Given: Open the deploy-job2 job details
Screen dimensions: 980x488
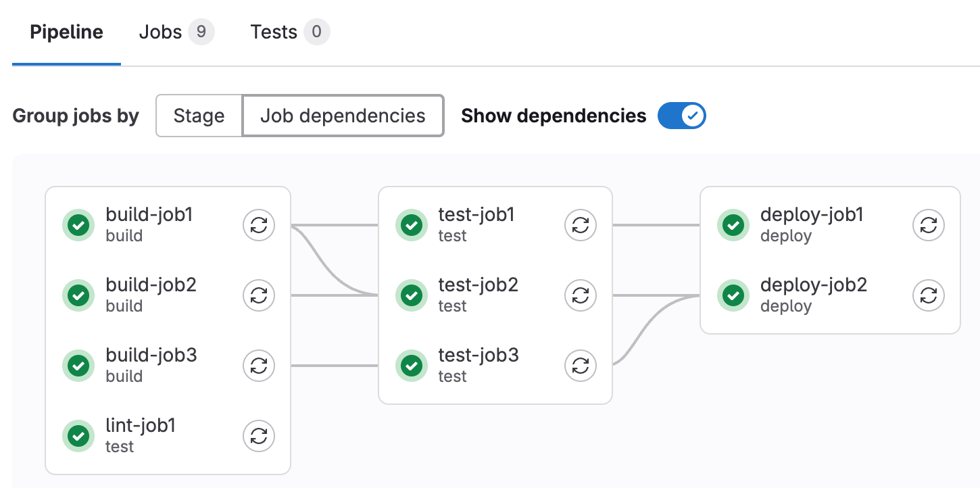Looking at the screenshot, I should click(813, 285).
